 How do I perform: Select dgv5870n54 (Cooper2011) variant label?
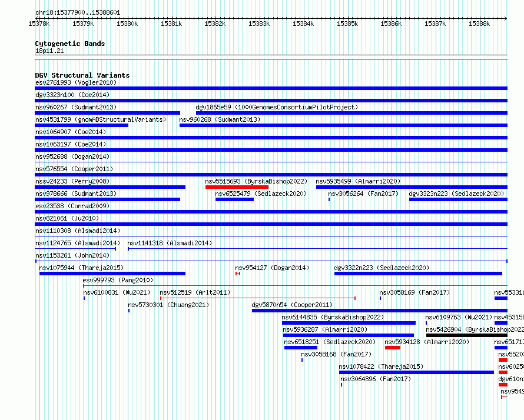click(292, 305)
